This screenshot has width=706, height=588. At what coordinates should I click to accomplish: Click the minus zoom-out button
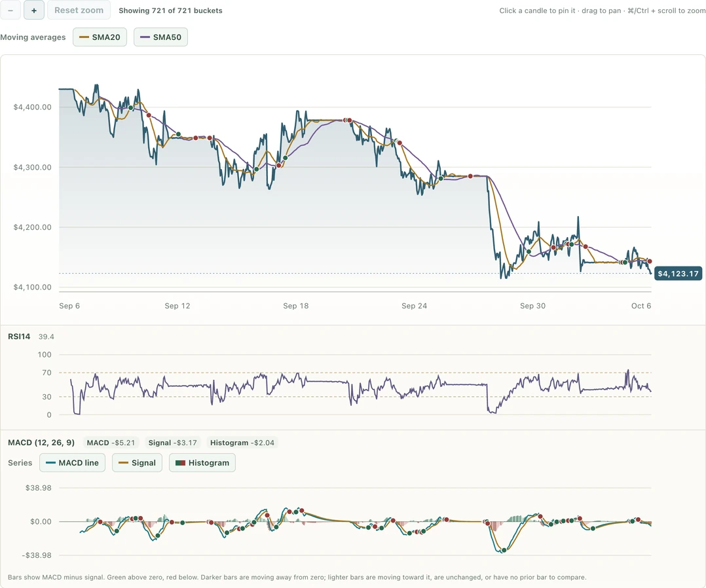(10, 10)
